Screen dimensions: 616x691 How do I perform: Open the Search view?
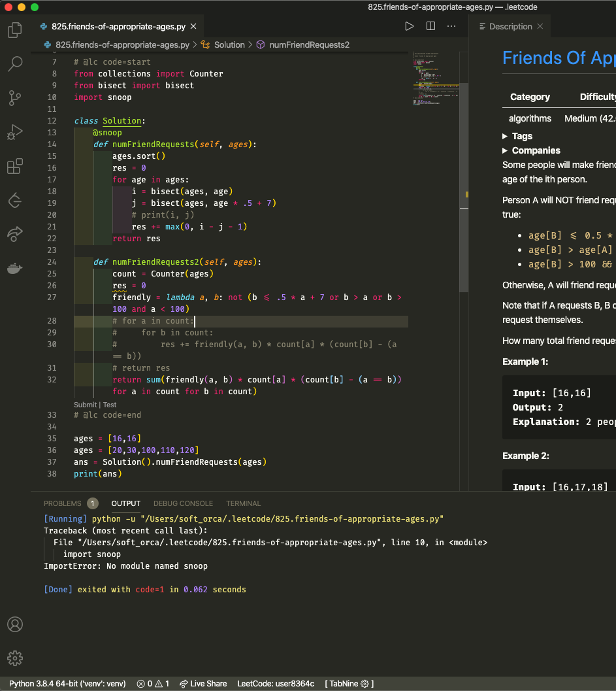[14, 63]
